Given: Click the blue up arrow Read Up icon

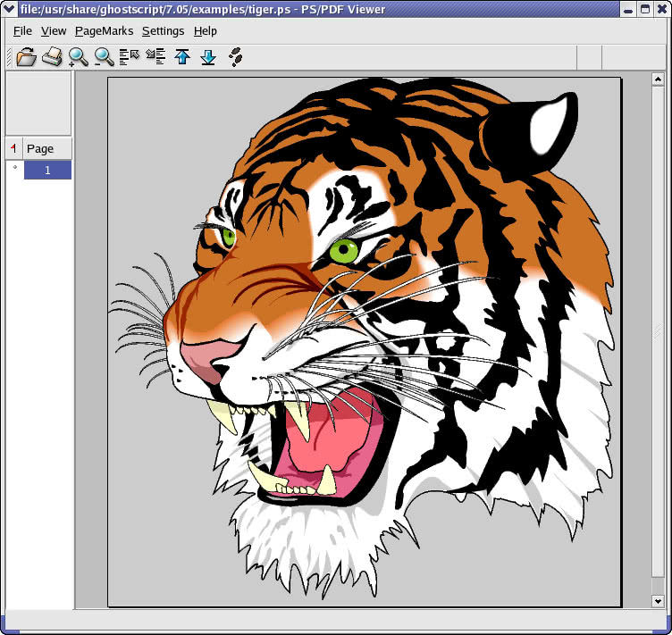Looking at the screenshot, I should pyautogui.click(x=182, y=57).
